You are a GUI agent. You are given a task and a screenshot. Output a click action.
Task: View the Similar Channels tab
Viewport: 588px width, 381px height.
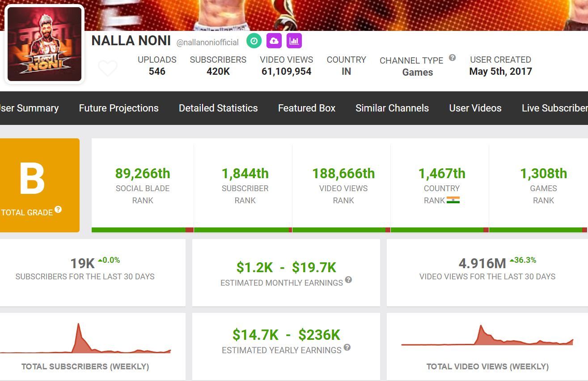click(392, 108)
